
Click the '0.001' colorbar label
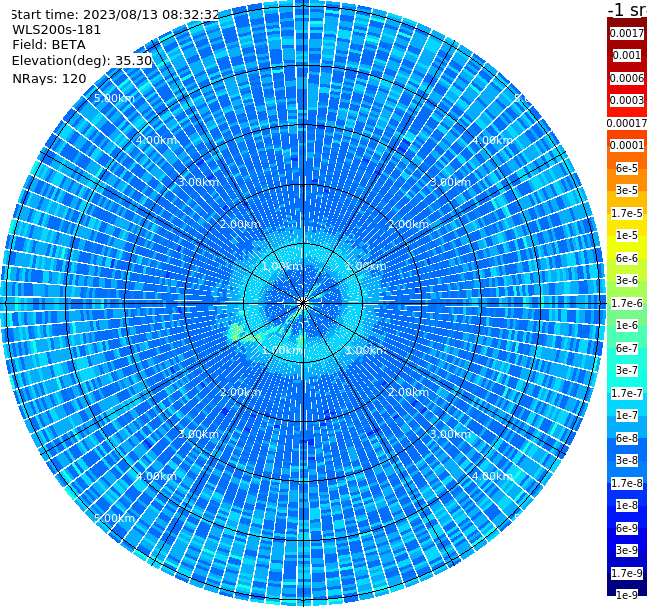click(x=627, y=55)
